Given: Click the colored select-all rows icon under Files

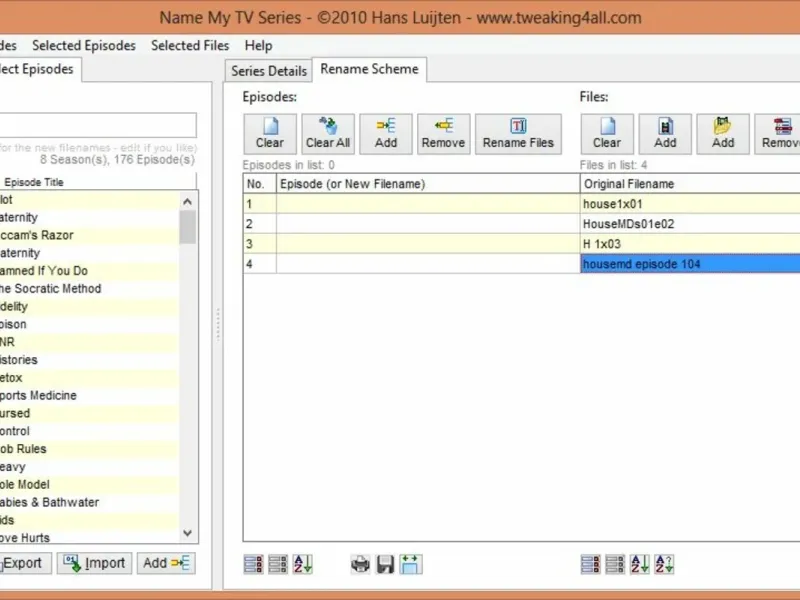Looking at the screenshot, I should click(590, 564).
